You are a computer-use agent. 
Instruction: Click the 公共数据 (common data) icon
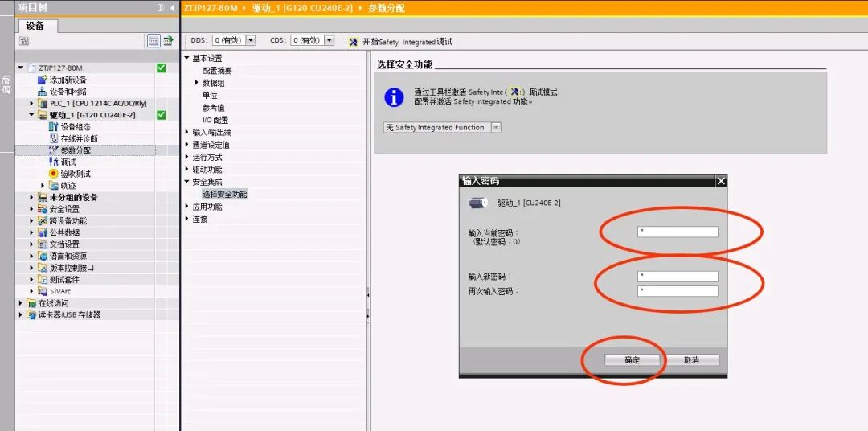43,232
